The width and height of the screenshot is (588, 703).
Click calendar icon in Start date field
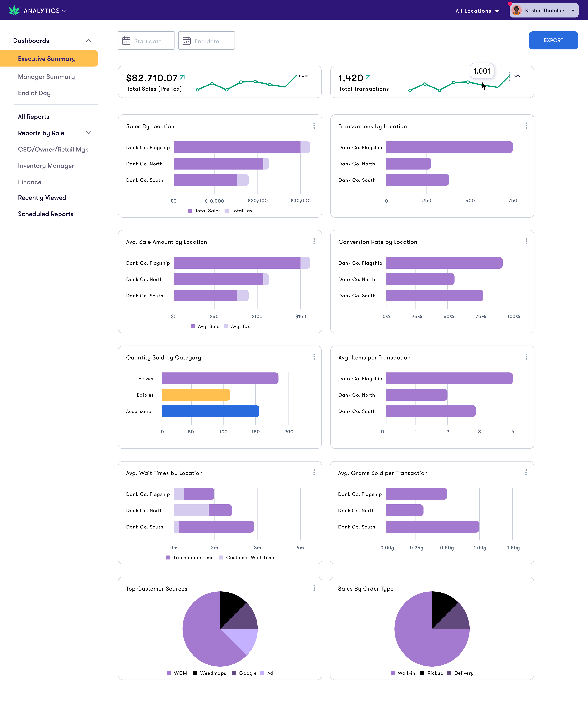126,41
